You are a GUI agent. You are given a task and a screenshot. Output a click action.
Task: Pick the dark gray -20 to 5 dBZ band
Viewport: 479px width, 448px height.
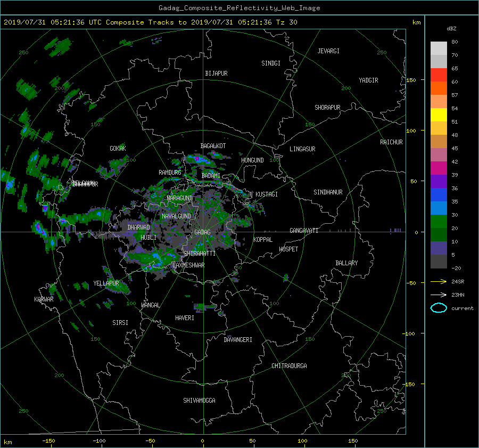[439, 262]
